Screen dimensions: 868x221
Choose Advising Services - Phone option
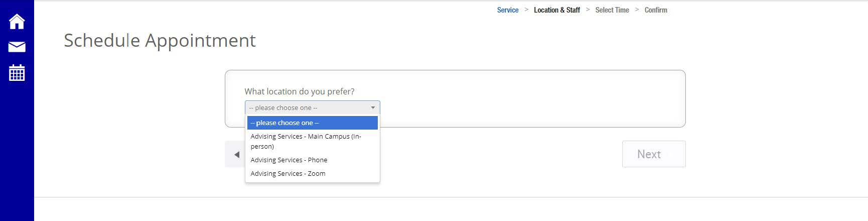(x=289, y=160)
